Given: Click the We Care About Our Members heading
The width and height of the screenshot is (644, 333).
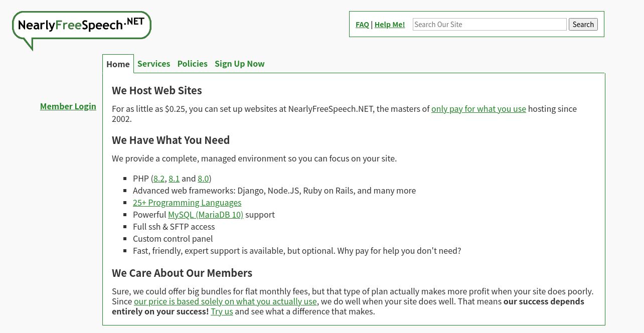Looking at the screenshot, I should click(x=182, y=273).
